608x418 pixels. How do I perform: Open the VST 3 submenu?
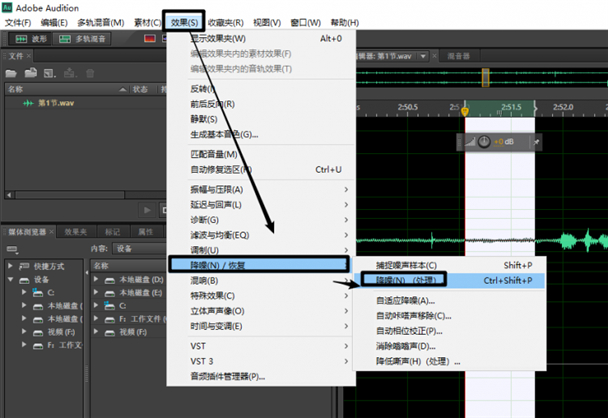pos(261,361)
